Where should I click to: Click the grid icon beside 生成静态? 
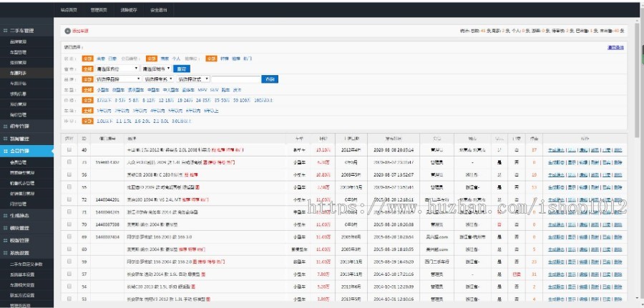(x=4, y=215)
